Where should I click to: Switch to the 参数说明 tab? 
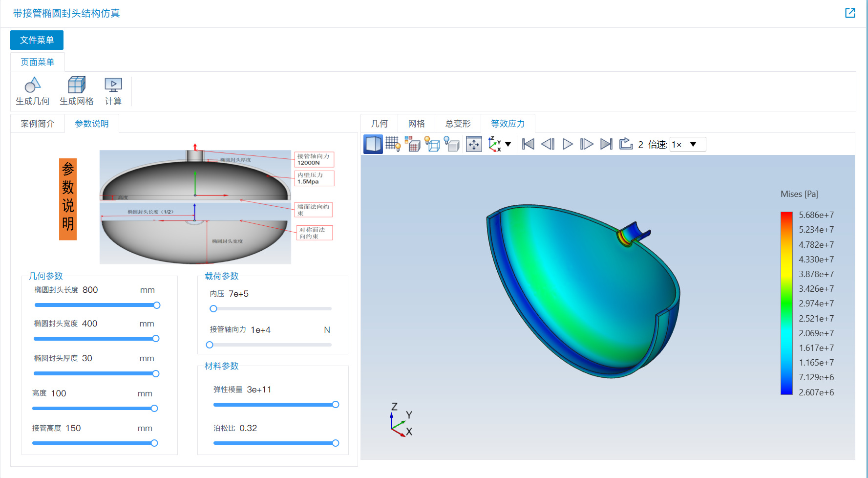click(92, 124)
